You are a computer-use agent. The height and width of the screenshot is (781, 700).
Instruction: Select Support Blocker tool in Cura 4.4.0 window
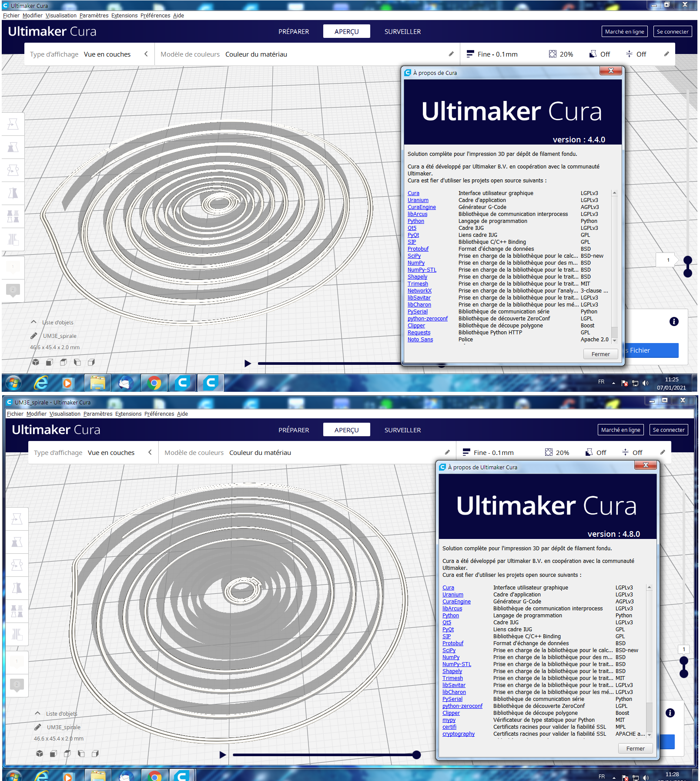pos(13,239)
